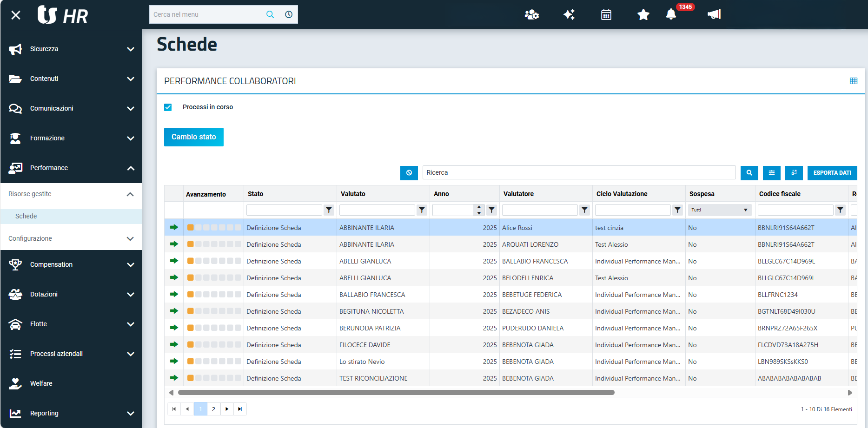This screenshot has height=428, width=868.
Task: Go to page 2 of the results
Action: tap(213, 409)
